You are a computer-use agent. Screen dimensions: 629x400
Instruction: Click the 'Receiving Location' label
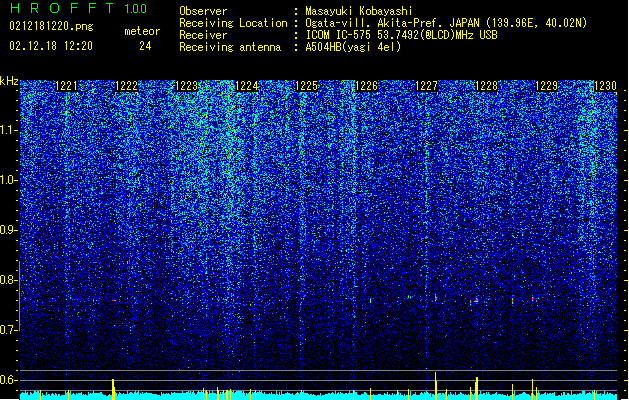[x=233, y=23]
